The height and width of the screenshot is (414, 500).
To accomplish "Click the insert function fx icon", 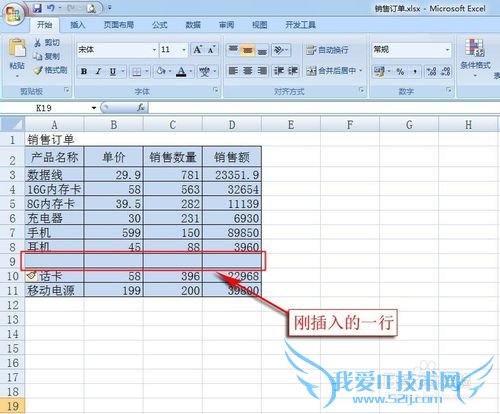I will tap(141, 107).
